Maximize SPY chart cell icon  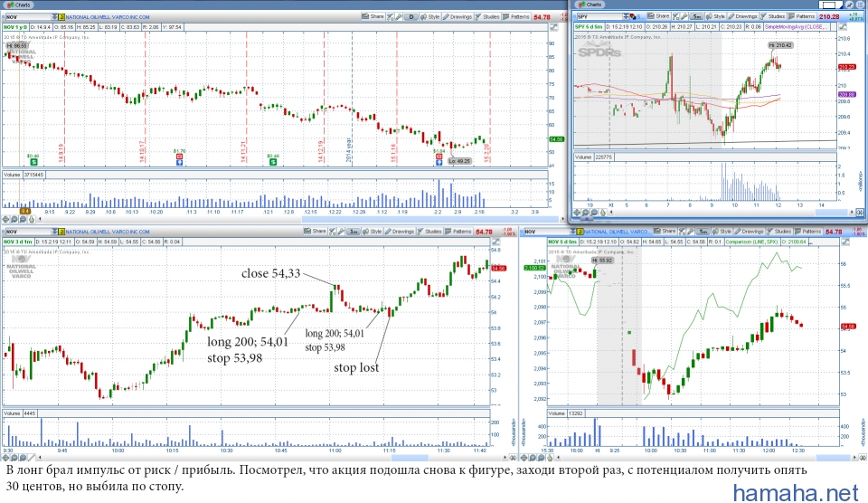coord(842,26)
